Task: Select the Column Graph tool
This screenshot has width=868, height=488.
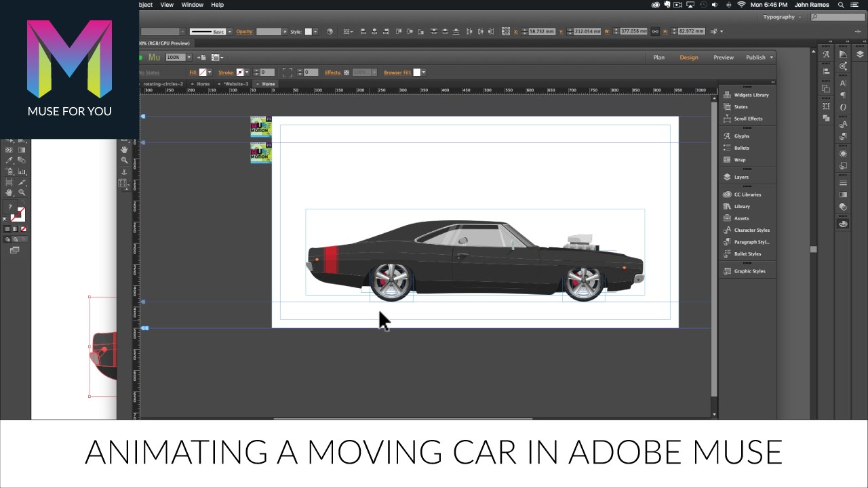Action: pyautogui.click(x=22, y=171)
